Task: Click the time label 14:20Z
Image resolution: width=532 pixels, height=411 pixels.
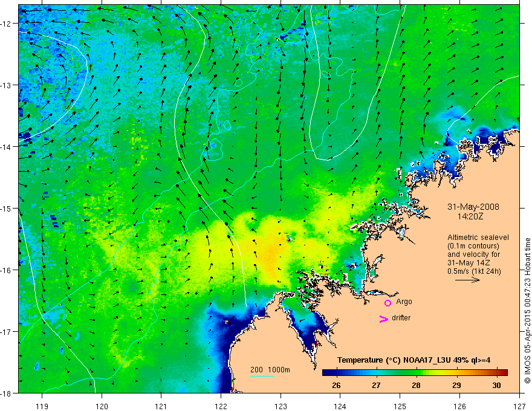Action: pyautogui.click(x=470, y=216)
